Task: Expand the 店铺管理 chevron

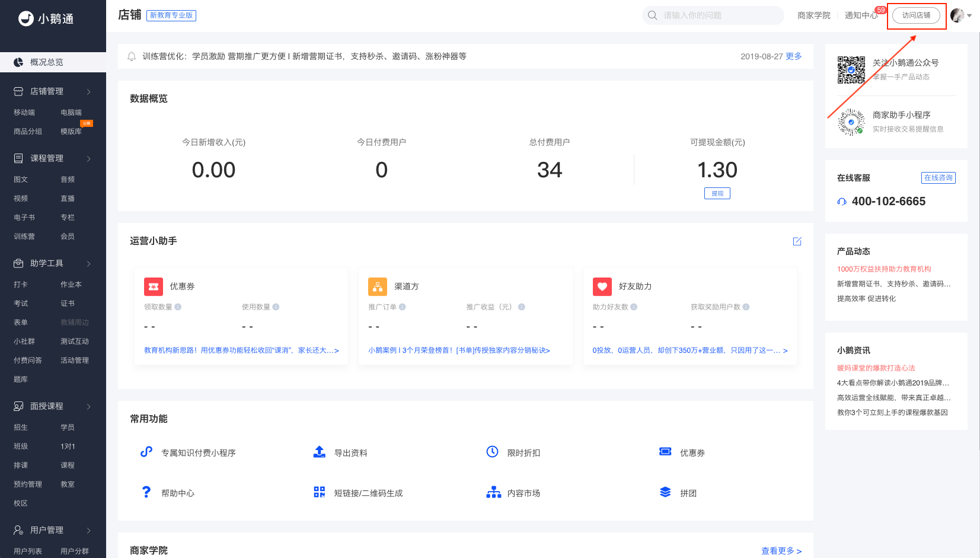Action: [x=89, y=91]
